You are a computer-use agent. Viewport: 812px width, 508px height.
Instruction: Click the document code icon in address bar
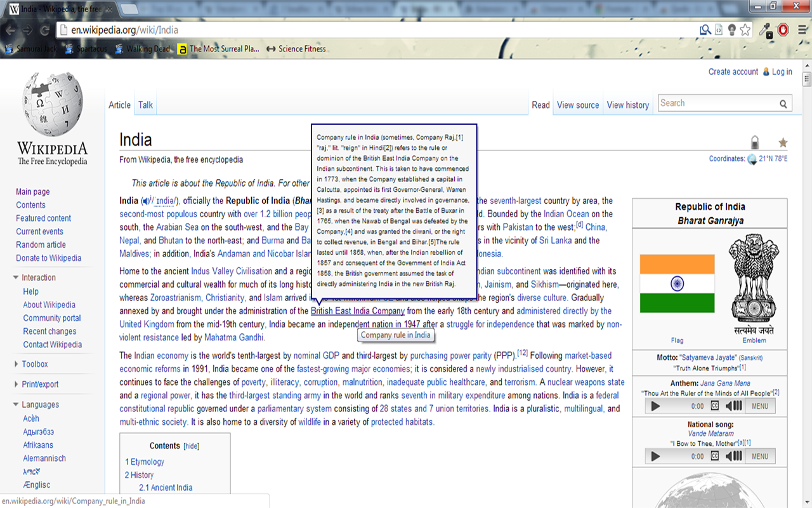(x=719, y=30)
